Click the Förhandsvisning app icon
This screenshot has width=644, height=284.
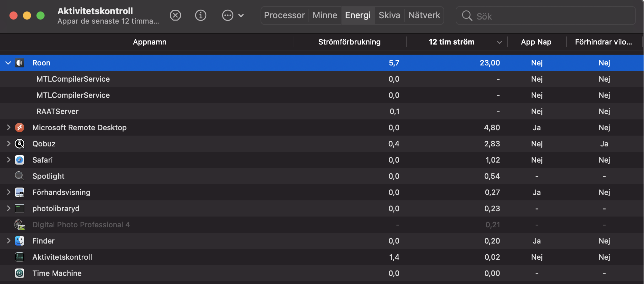[x=20, y=192]
